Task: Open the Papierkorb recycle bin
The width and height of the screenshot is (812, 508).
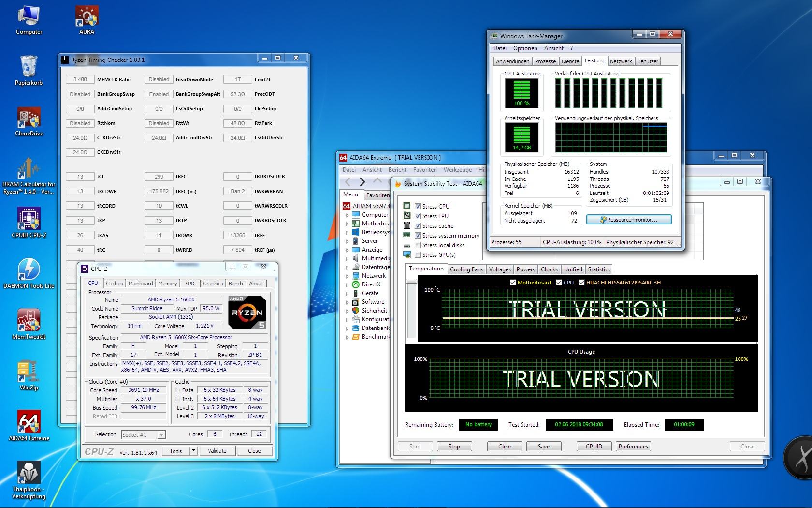Action: point(29,71)
